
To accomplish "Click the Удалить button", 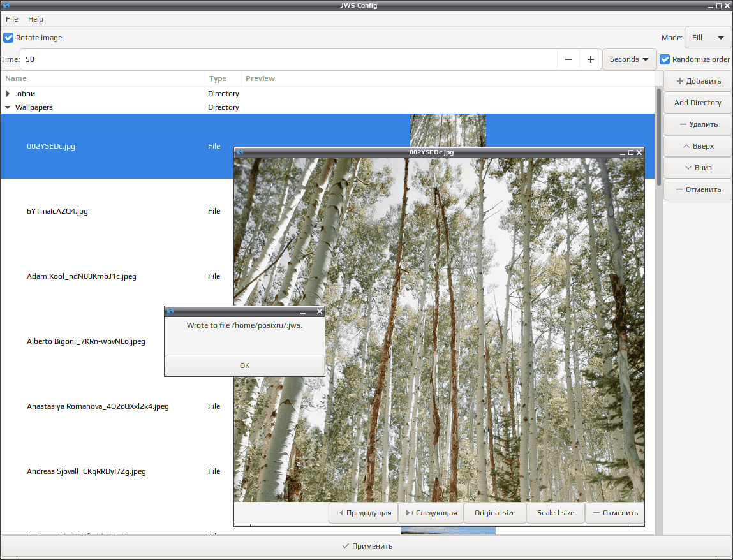I will (x=698, y=124).
